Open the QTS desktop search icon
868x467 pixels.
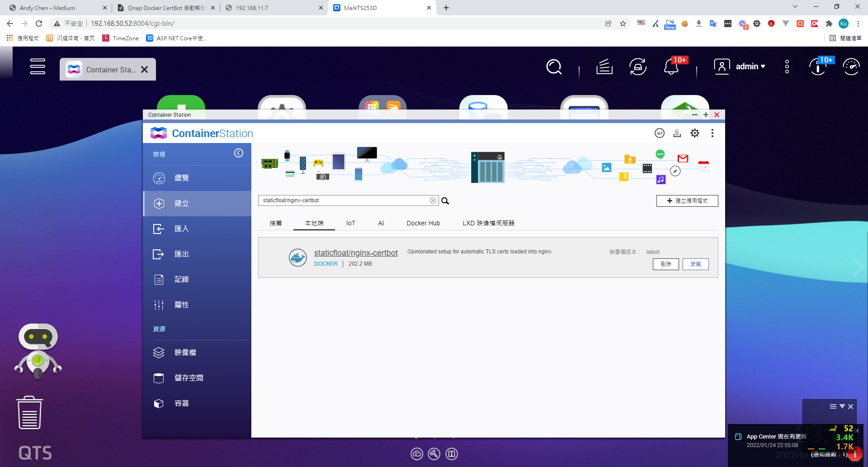(554, 67)
